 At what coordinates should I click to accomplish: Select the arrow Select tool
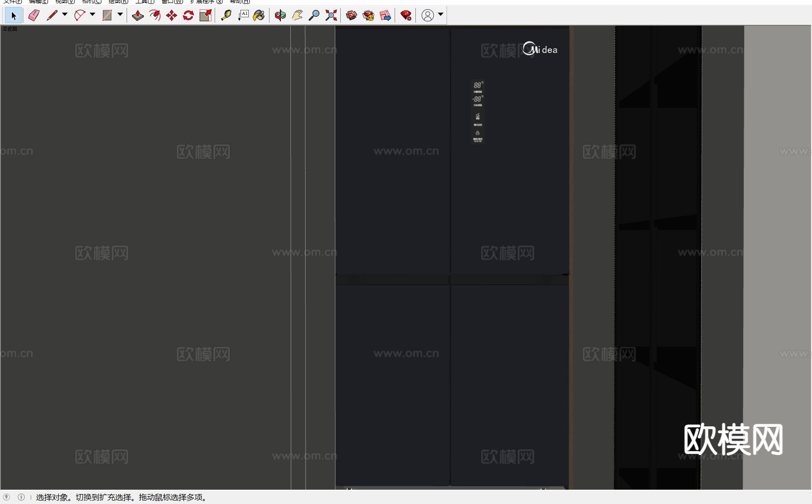click(13, 16)
